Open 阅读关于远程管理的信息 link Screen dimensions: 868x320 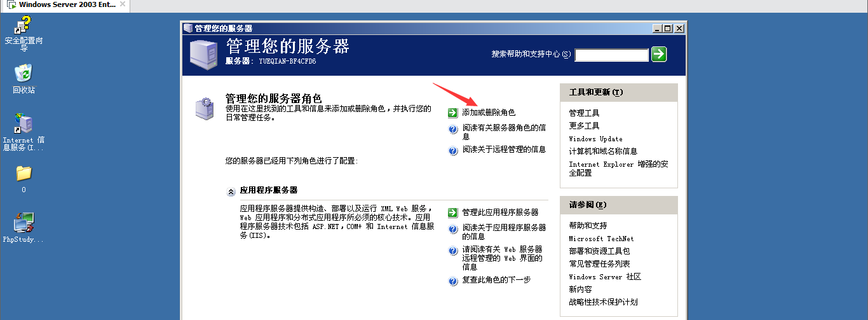[504, 150]
